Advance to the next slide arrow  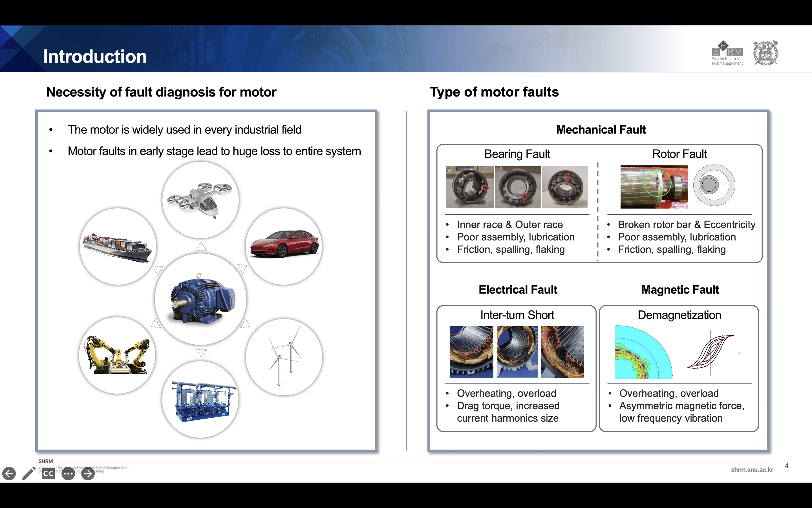tap(88, 474)
